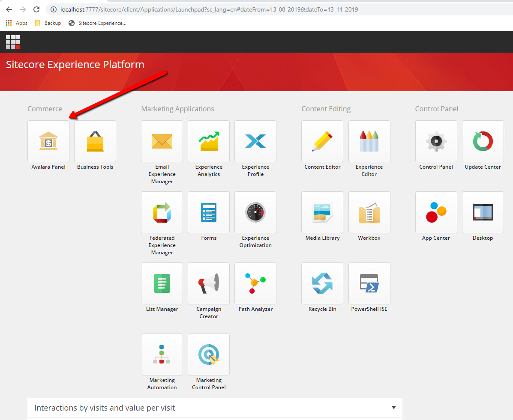Screen dimensions: 513x420
Task: Open Recycle Bin arrows icon
Action: click(322, 283)
